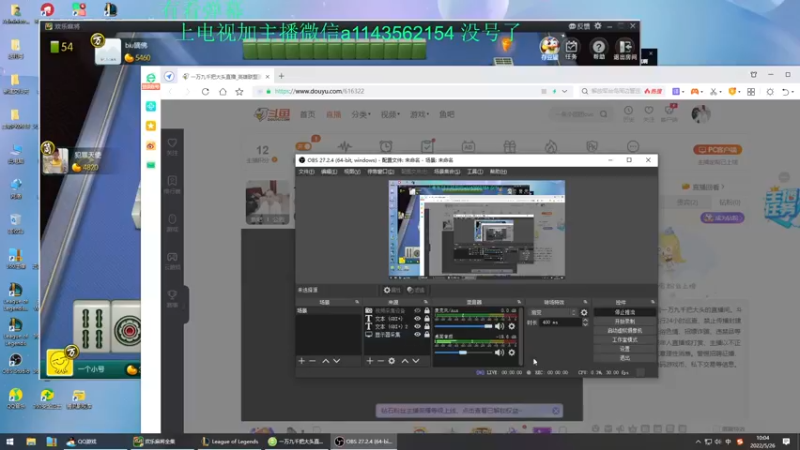
Task: Open a new browser tab
Action: (x=281, y=76)
